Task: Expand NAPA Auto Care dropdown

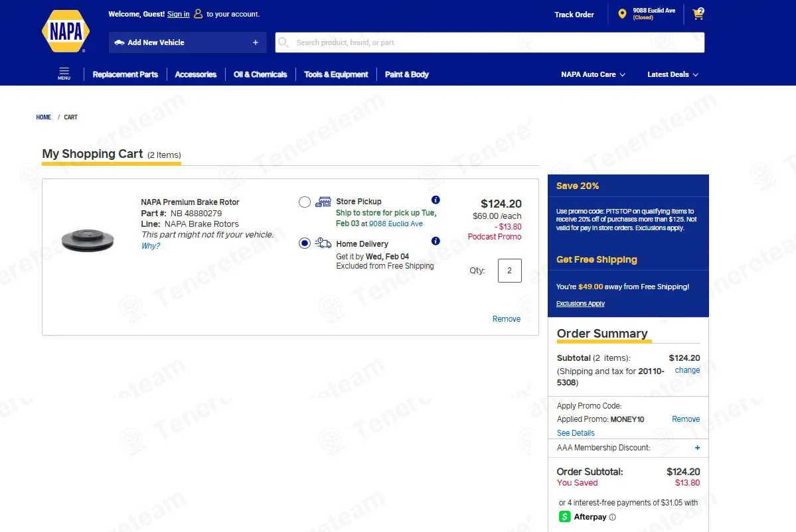Action: pyautogui.click(x=593, y=74)
